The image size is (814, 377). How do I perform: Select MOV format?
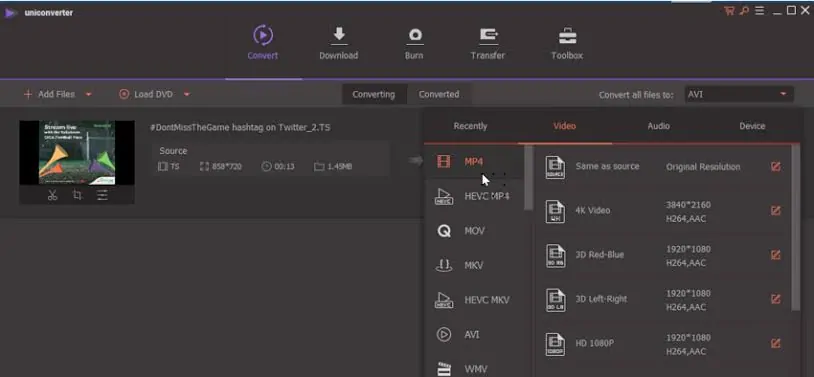(473, 231)
